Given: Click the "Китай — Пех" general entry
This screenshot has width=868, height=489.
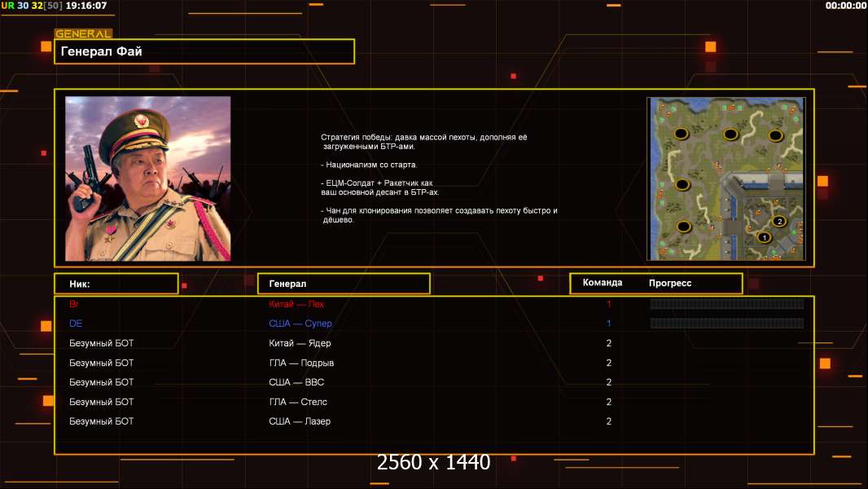Looking at the screenshot, I should tap(296, 304).
